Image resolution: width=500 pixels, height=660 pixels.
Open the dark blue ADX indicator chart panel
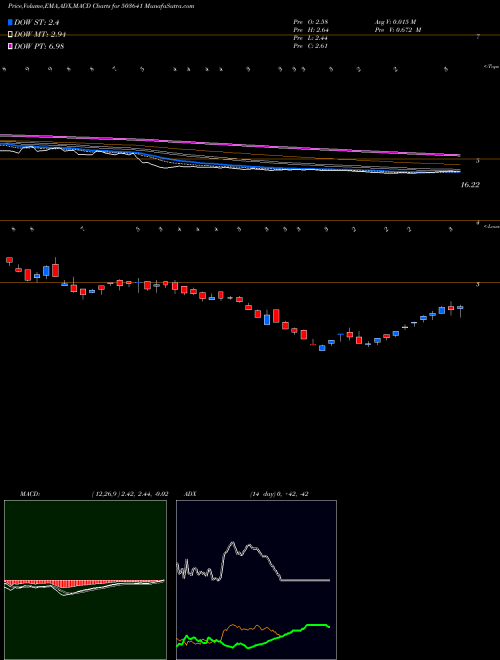click(256, 580)
